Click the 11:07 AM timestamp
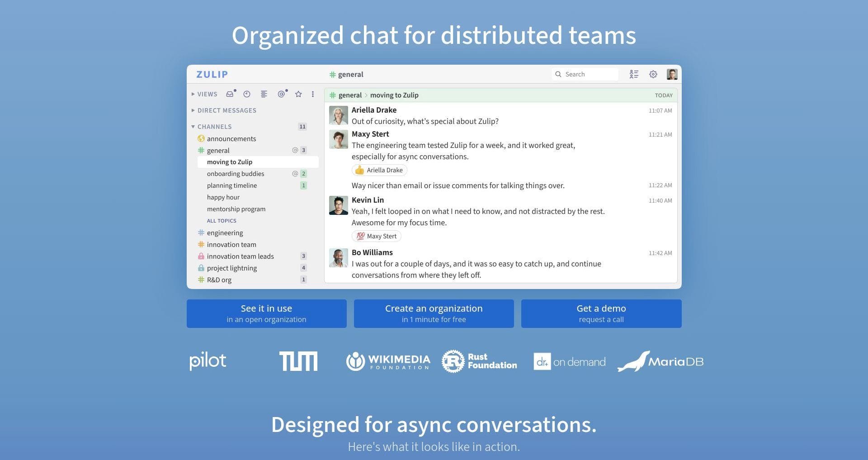Viewport: 868px width, 460px height. click(660, 110)
